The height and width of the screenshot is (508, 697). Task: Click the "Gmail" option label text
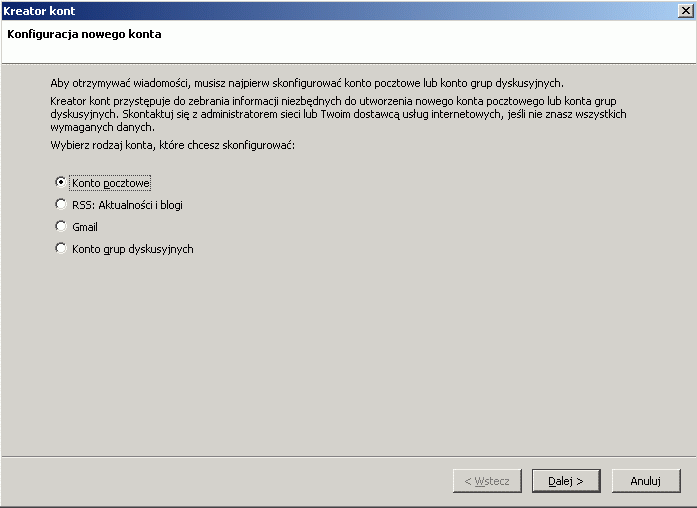(x=85, y=227)
